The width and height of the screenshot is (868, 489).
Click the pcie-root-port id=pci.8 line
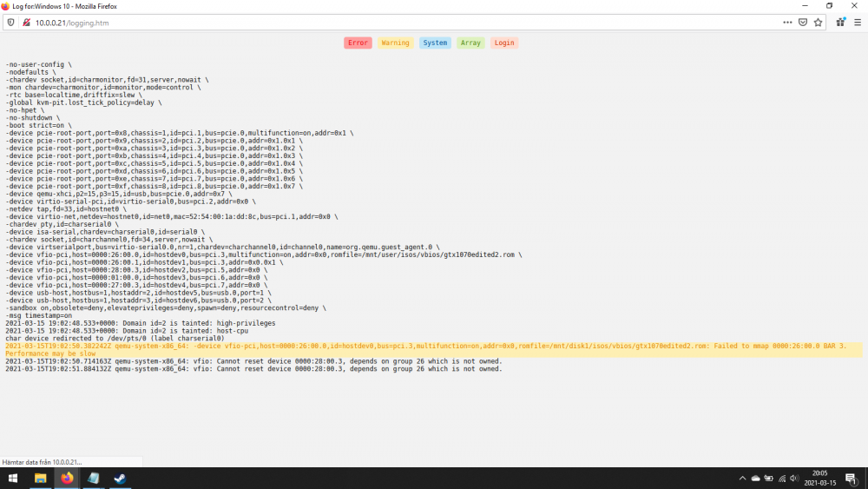[155, 187]
